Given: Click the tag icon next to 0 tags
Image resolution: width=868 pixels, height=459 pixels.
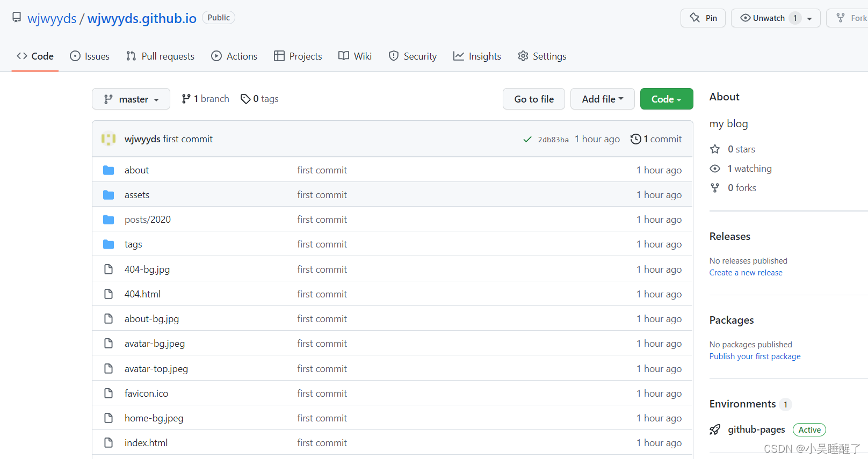Looking at the screenshot, I should tap(245, 99).
